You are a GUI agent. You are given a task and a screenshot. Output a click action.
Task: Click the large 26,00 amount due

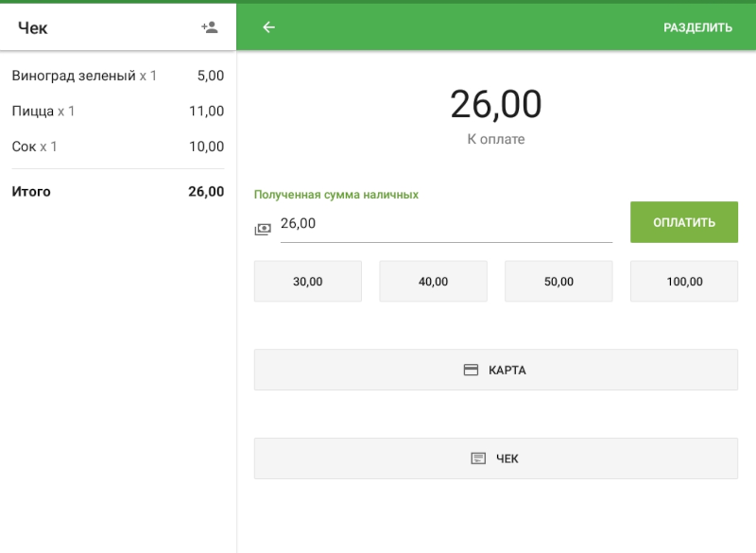pyautogui.click(x=495, y=104)
